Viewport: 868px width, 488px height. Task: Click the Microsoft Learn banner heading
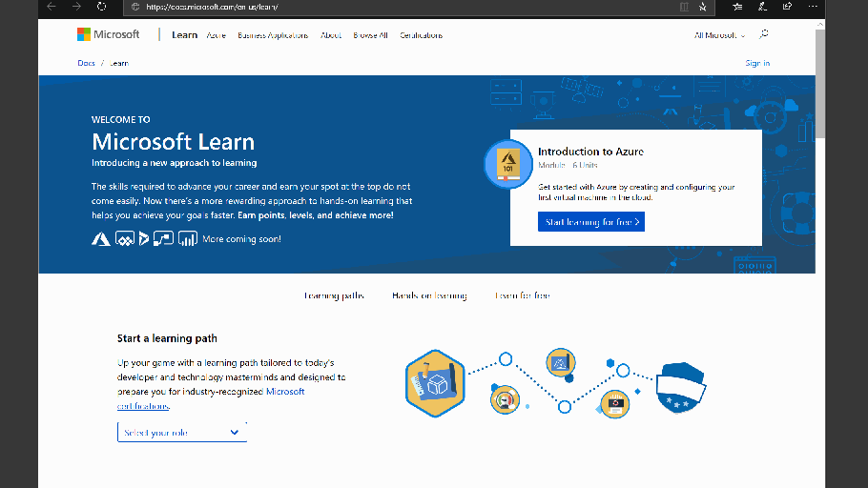[x=174, y=142]
